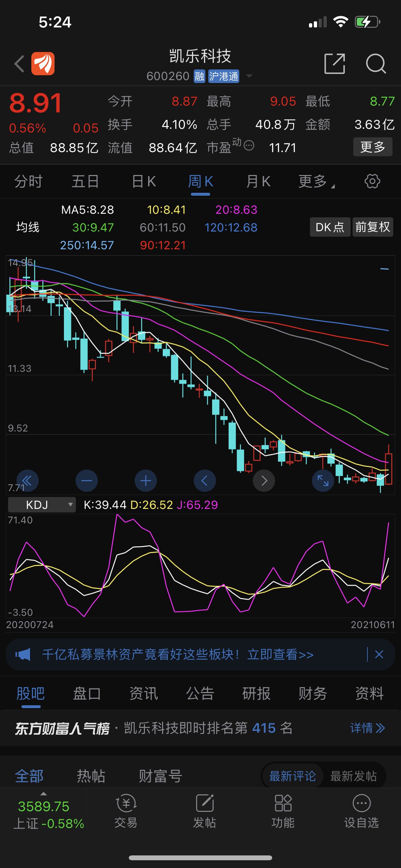The image size is (401, 868).
Task: Switch to the 研报 tab
Action: (x=256, y=693)
